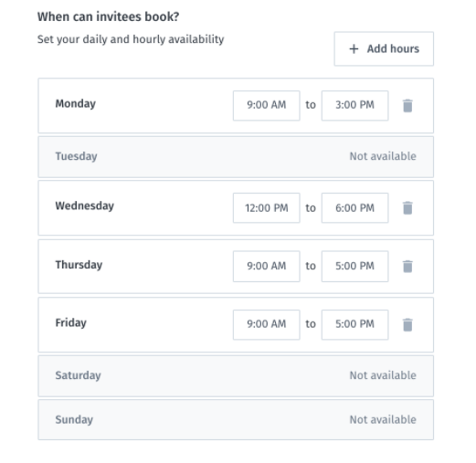Click the Monday day label

(x=76, y=104)
